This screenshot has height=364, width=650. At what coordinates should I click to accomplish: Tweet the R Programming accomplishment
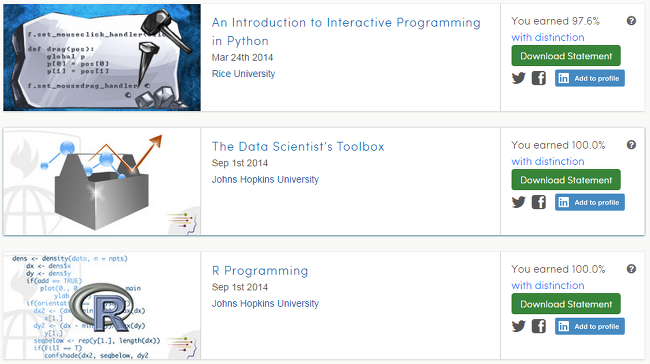(519, 326)
